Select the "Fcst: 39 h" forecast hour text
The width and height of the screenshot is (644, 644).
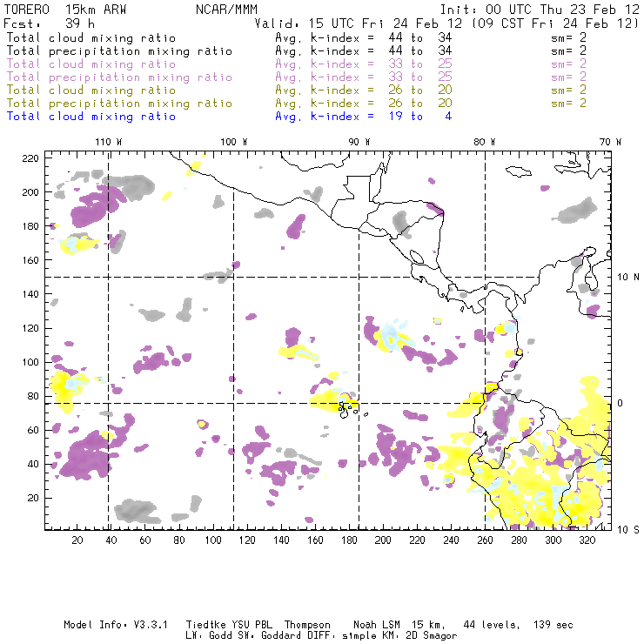coord(49,23)
